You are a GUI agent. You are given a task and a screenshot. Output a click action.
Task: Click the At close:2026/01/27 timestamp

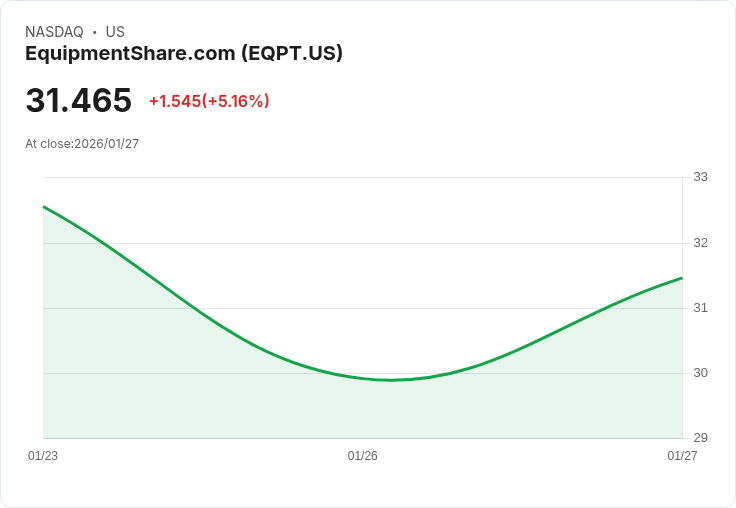82,144
